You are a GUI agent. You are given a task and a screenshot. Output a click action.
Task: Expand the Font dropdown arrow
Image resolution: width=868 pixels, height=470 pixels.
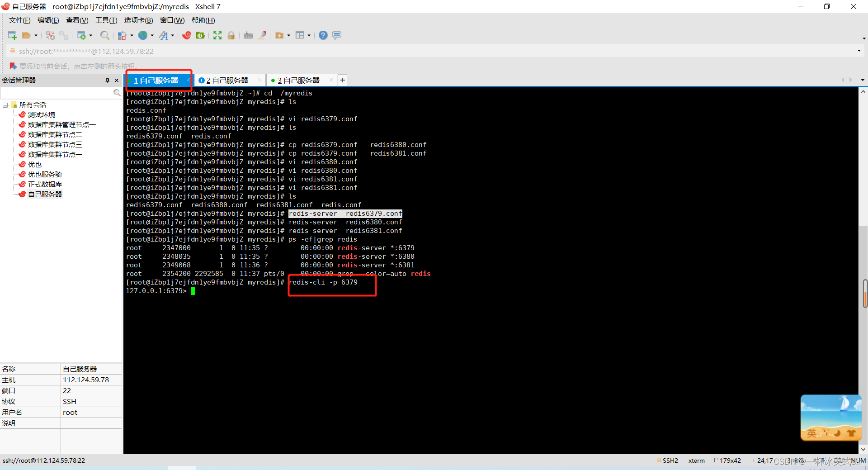(173, 35)
